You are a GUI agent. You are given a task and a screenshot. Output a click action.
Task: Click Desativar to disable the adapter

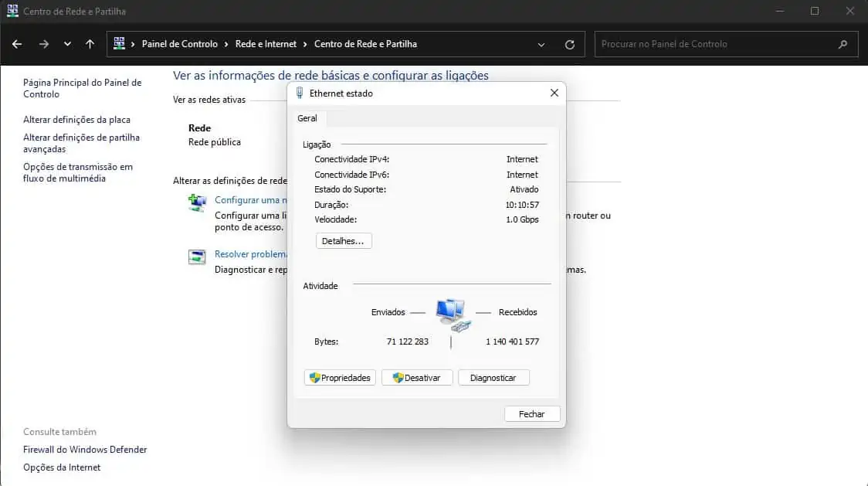(x=416, y=377)
